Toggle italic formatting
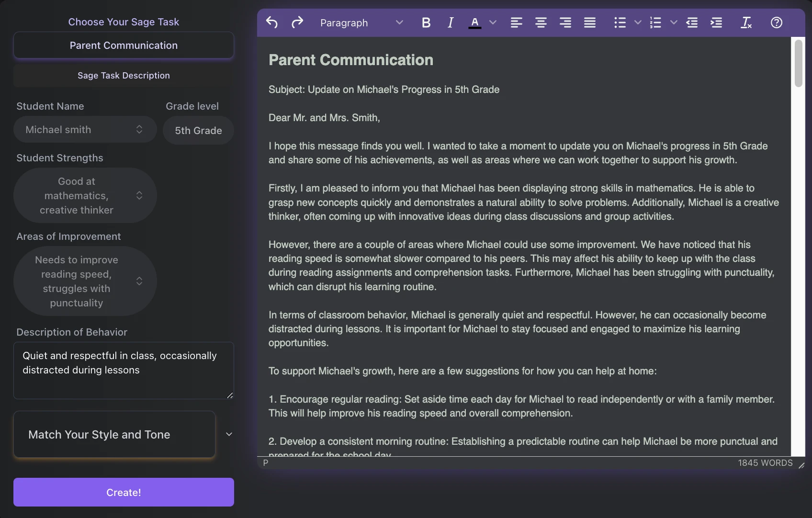This screenshot has width=812, height=518. (x=451, y=23)
